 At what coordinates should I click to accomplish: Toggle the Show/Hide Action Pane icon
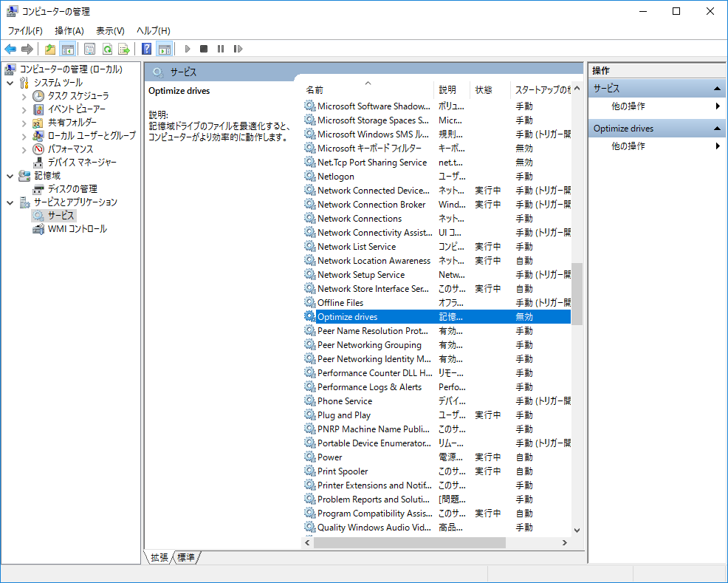click(x=165, y=49)
